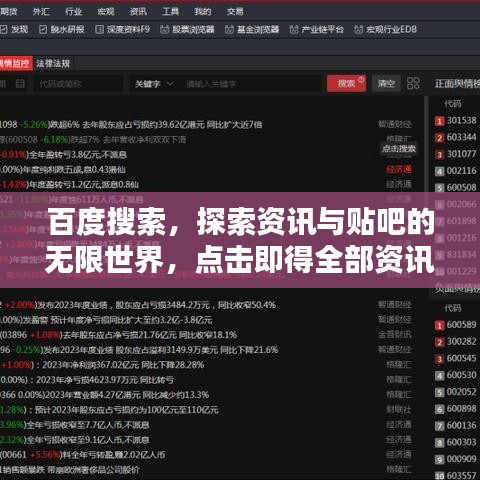480x480 pixels.
Task: Click the list view icon left of the code field
Action: [x=20, y=83]
